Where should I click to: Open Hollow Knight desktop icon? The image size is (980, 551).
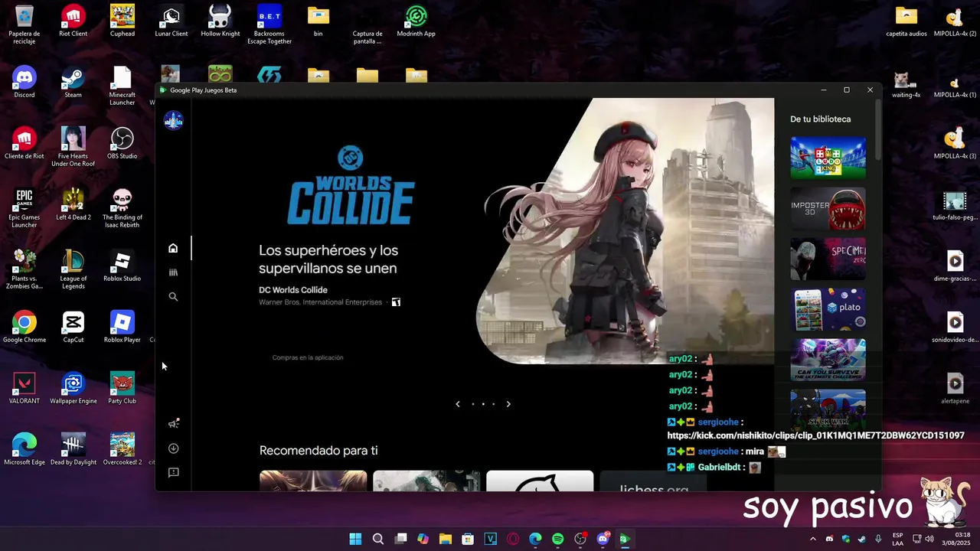[x=220, y=21]
